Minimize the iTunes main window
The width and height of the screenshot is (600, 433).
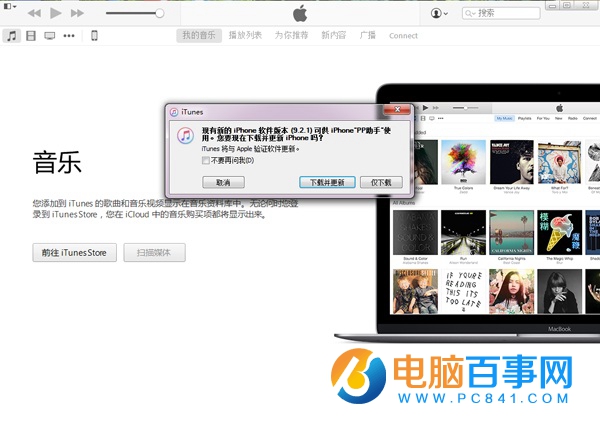click(552, 6)
